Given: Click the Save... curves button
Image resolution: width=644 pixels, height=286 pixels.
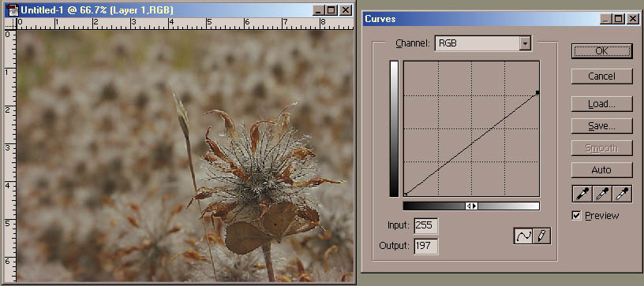Looking at the screenshot, I should tap(601, 126).
